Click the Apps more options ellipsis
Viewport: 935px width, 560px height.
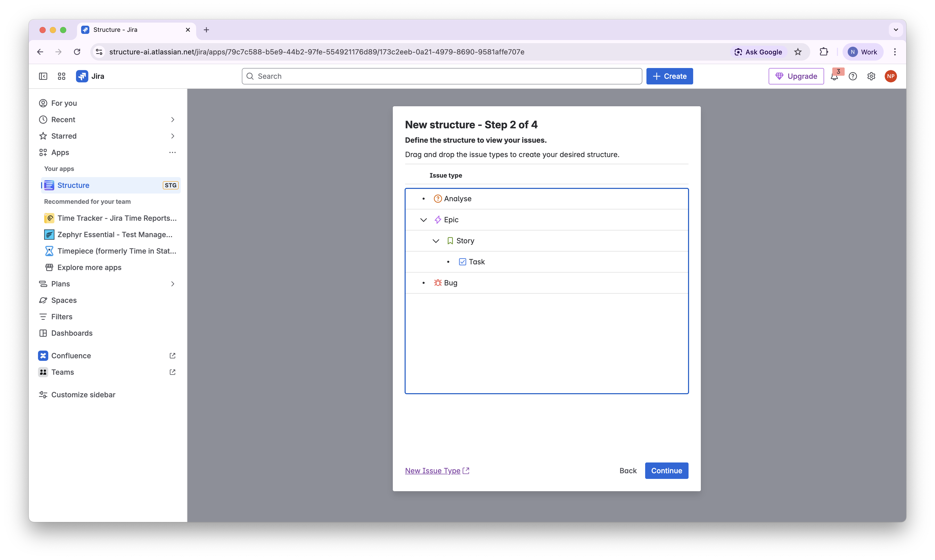(x=173, y=152)
